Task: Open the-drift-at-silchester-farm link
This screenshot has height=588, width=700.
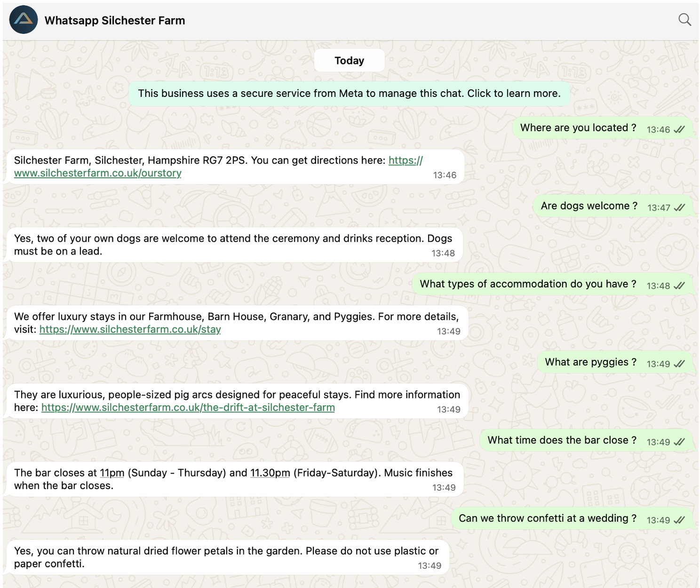Action: coord(188,407)
